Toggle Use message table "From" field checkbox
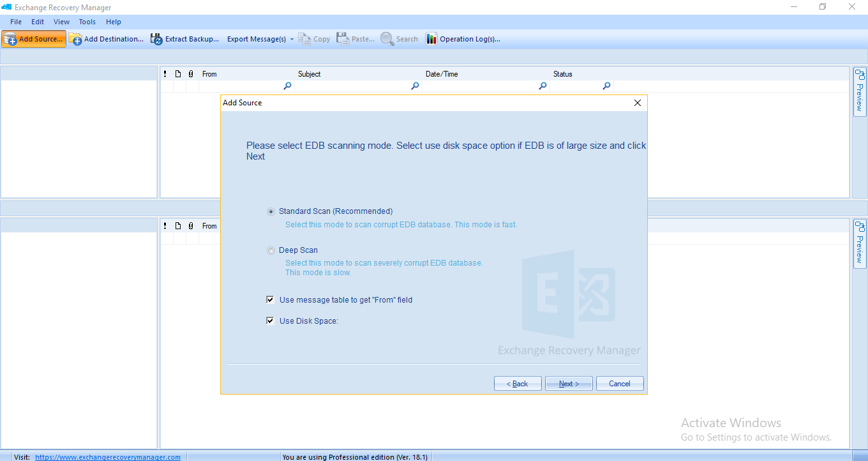Viewport: 868px width, 461px height. pyautogui.click(x=271, y=299)
